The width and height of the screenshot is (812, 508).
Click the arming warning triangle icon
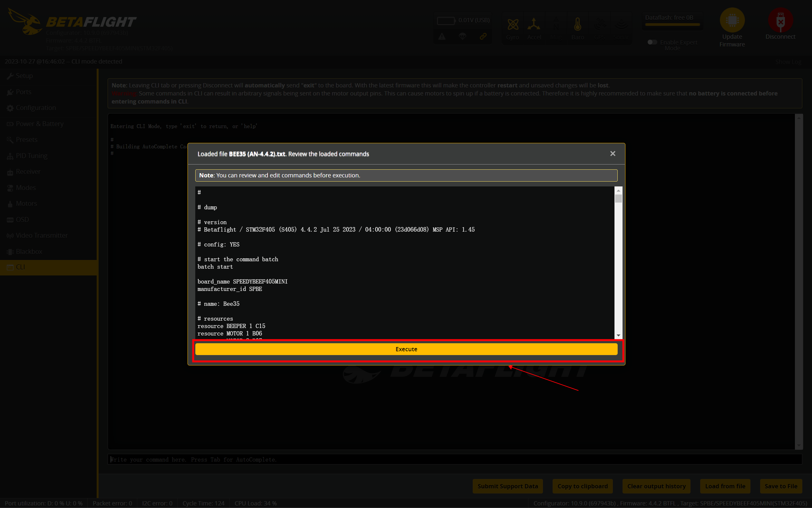coord(442,36)
